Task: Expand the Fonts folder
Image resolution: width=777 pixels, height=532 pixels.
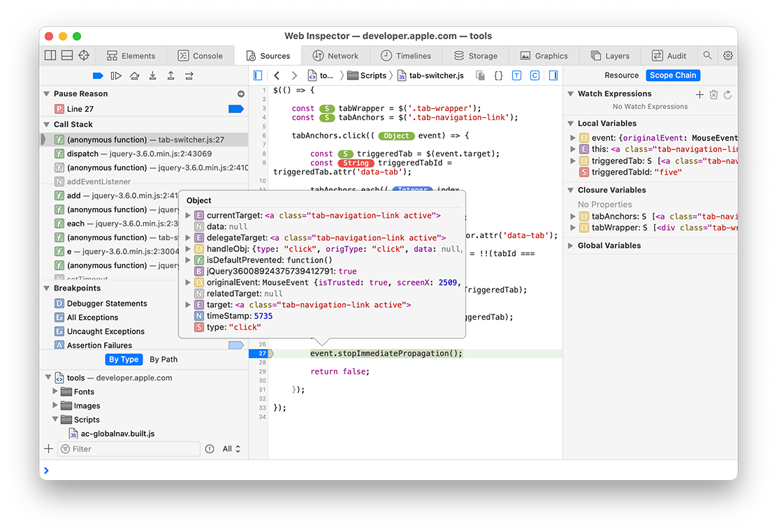Action: coord(55,392)
